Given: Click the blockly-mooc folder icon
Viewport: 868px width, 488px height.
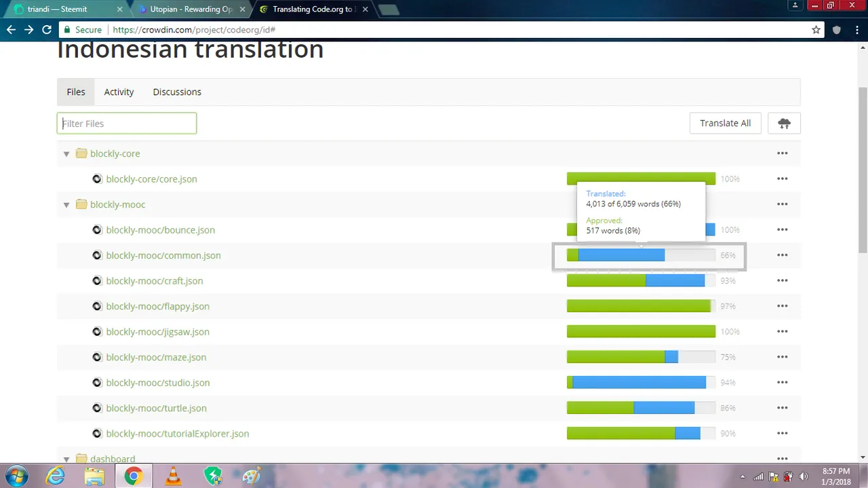Looking at the screenshot, I should click(x=81, y=204).
